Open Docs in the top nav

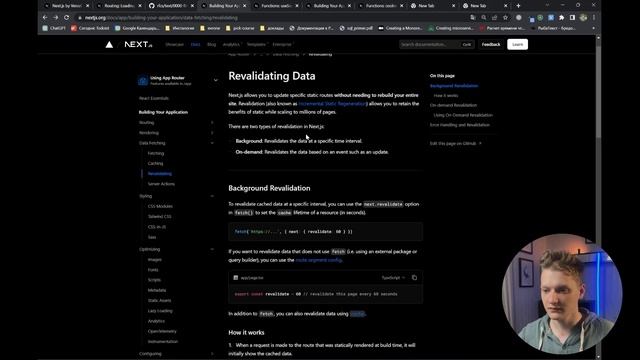click(196, 44)
